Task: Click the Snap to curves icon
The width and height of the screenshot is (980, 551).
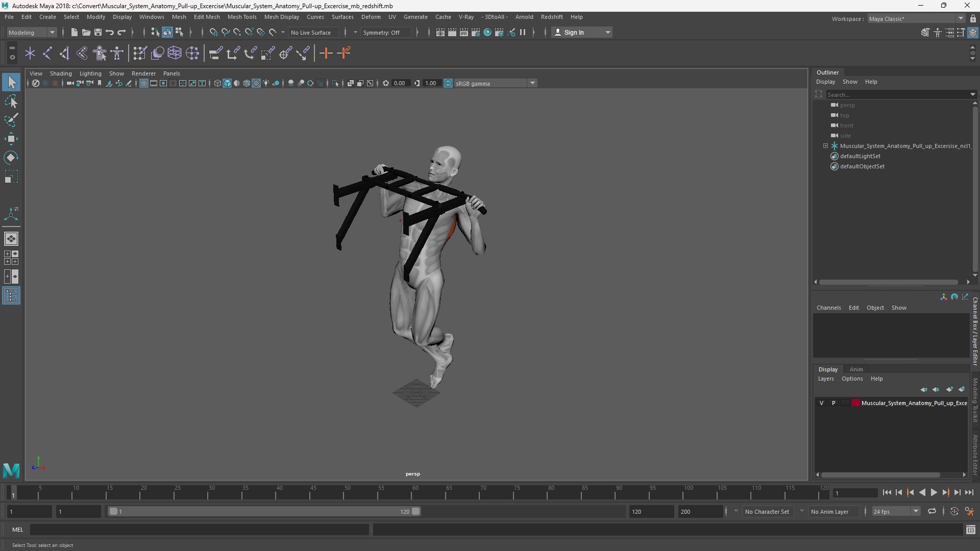Action: click(225, 32)
